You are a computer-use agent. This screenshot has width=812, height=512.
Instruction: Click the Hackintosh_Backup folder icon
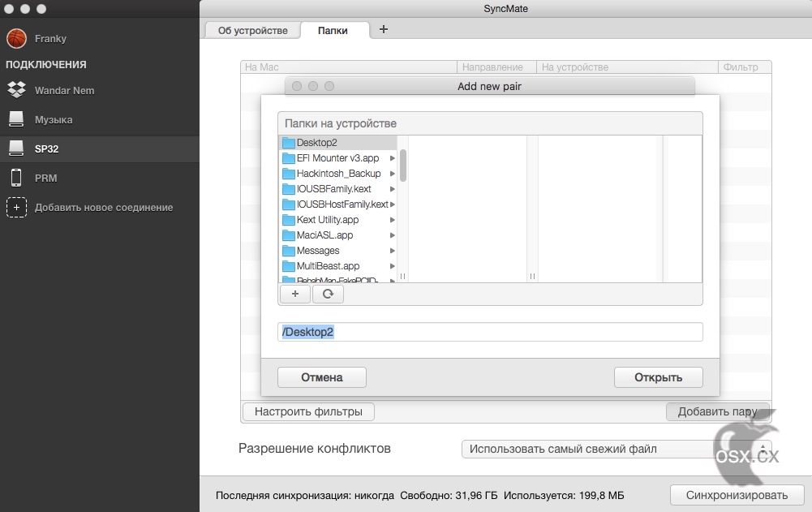(x=289, y=174)
